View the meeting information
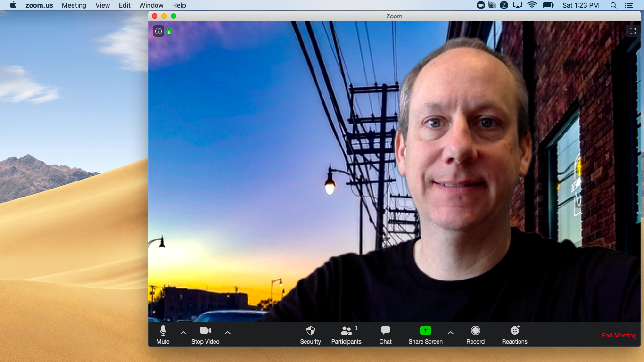 (x=158, y=31)
